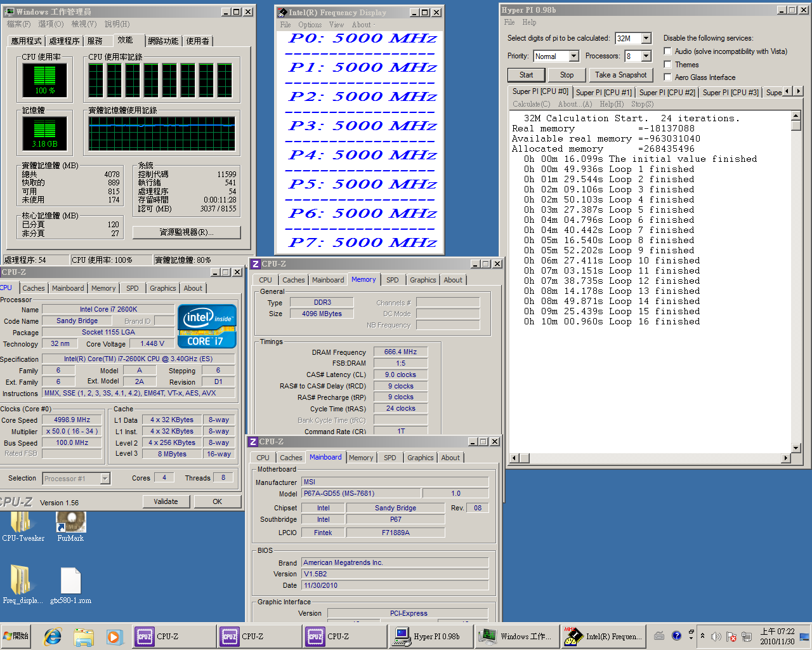
Task: Open Help menu in Hyper PI
Action: (x=529, y=22)
